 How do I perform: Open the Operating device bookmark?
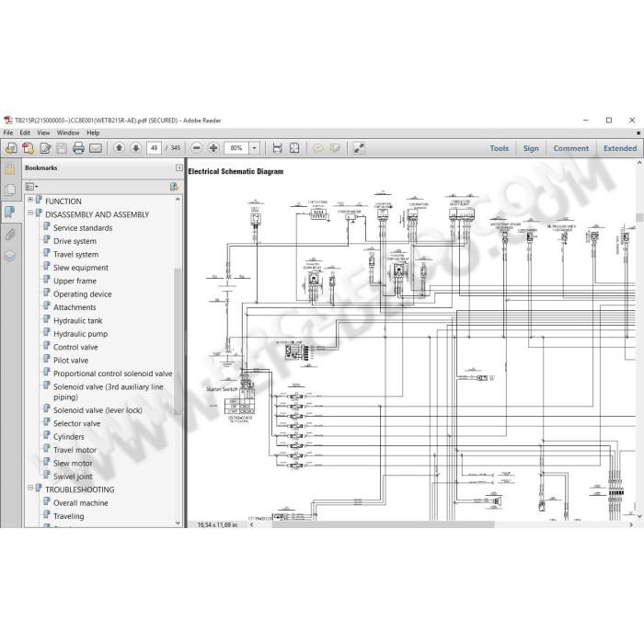point(83,294)
